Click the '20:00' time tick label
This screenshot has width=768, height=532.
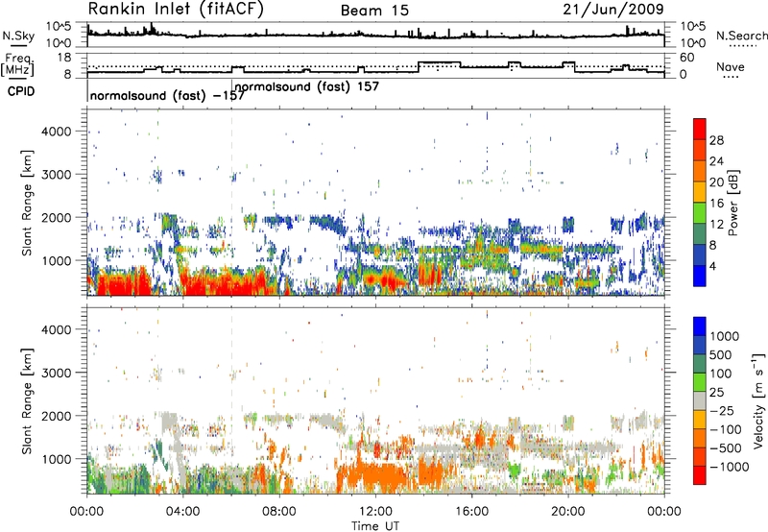(567, 512)
